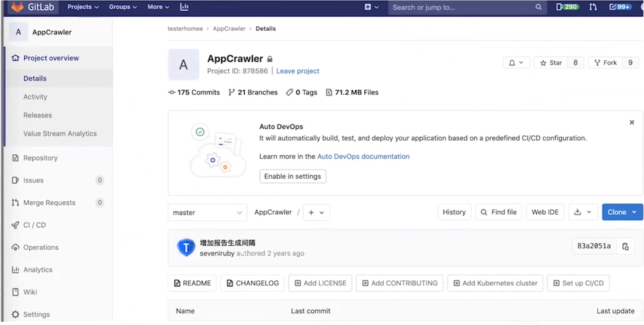Click the testerhomee breadcrumb

click(185, 29)
